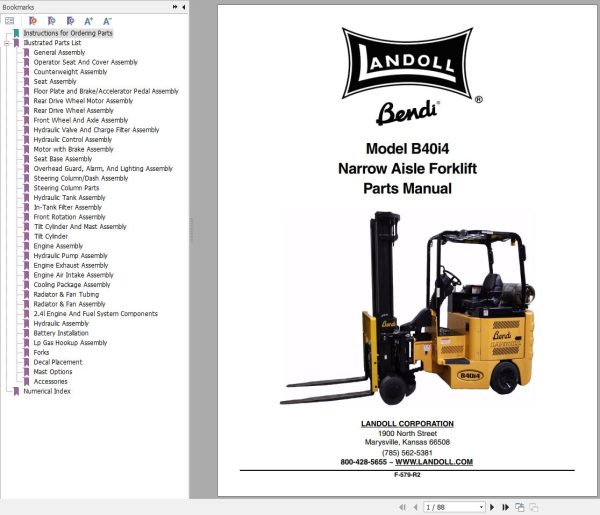This screenshot has width=600, height=515.
Task: Open the bookmarks options menu icon
Action: 10,21
